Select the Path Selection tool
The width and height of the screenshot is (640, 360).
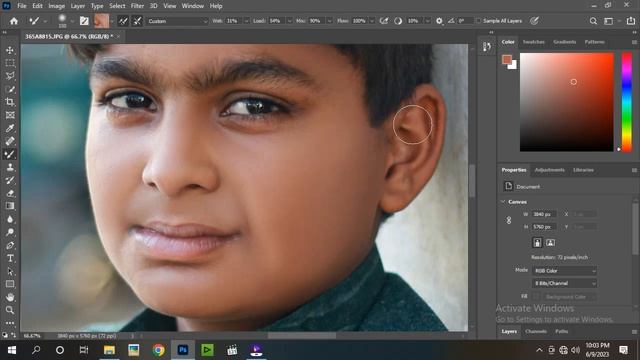pos(10,271)
